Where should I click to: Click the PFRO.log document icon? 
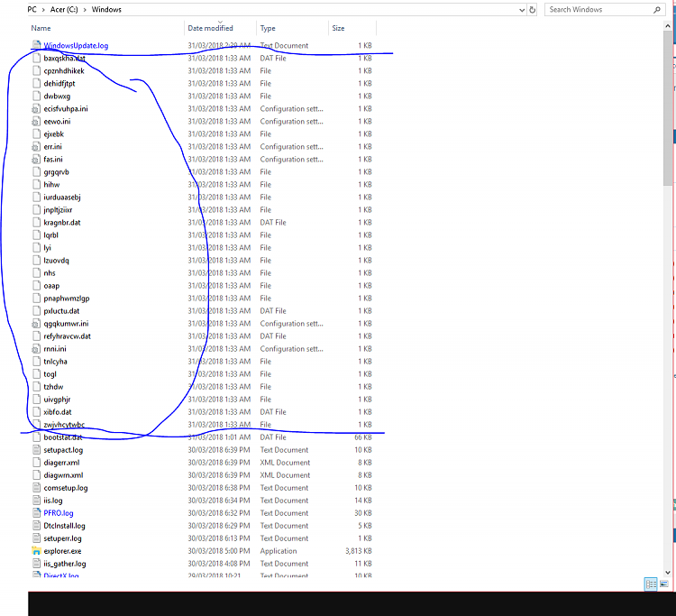pyautogui.click(x=37, y=513)
